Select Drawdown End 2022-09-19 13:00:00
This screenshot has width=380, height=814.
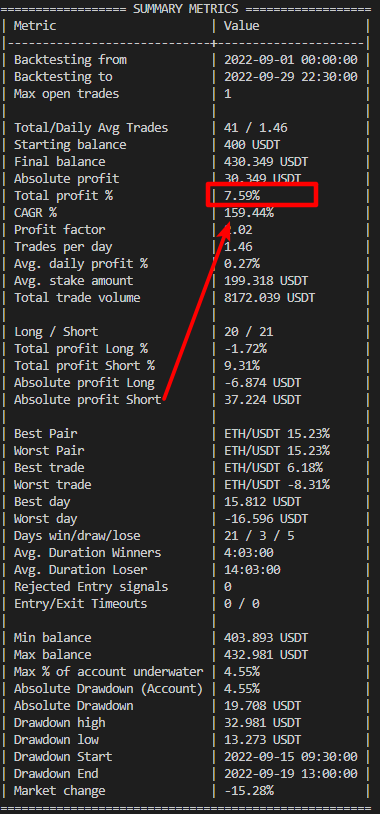coord(291,775)
